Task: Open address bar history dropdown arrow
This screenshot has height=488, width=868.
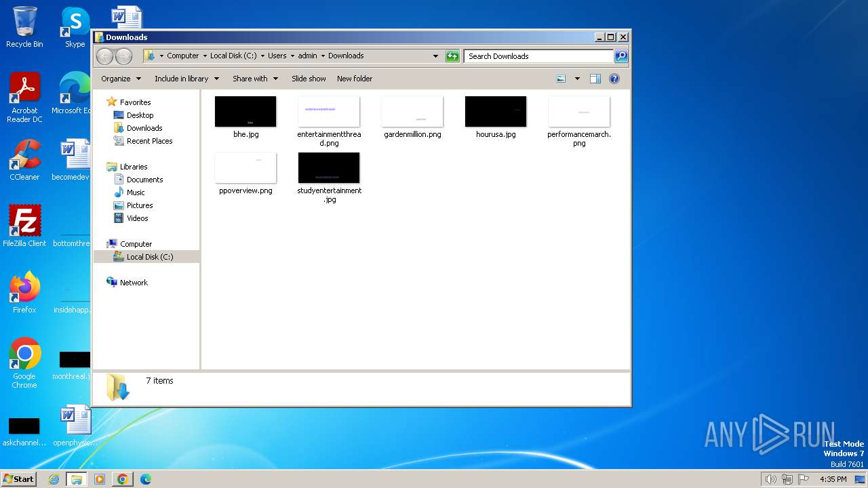Action: click(435, 56)
